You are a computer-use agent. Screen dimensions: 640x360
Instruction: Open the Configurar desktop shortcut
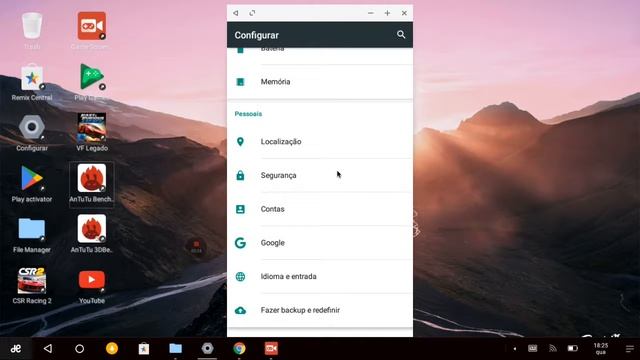point(32,133)
